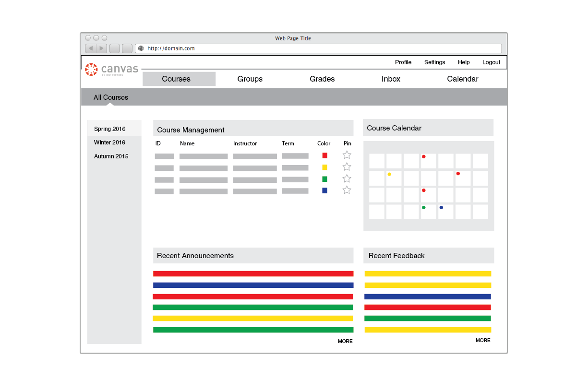The width and height of the screenshot is (588, 380).
Task: Pin the course with the yellow color
Action: click(347, 167)
